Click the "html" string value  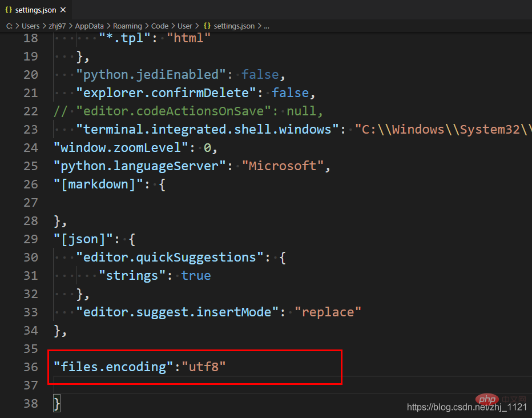[188, 38]
